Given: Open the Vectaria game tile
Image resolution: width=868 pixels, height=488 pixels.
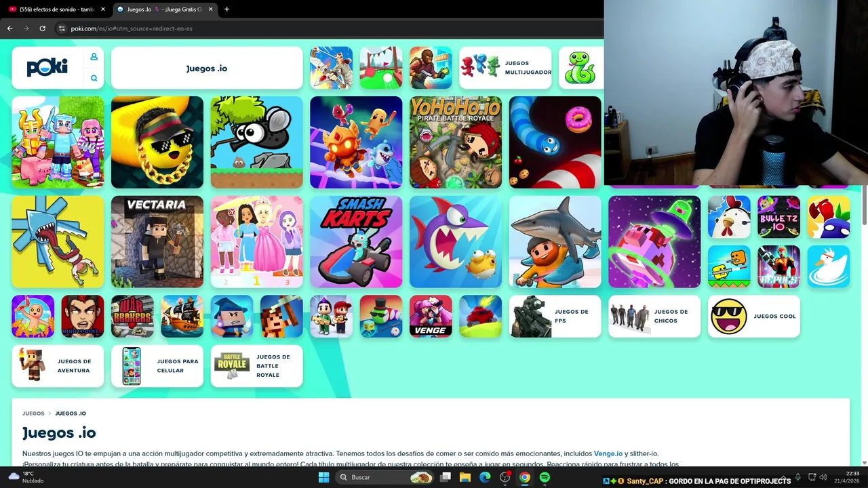Looking at the screenshot, I should (157, 242).
